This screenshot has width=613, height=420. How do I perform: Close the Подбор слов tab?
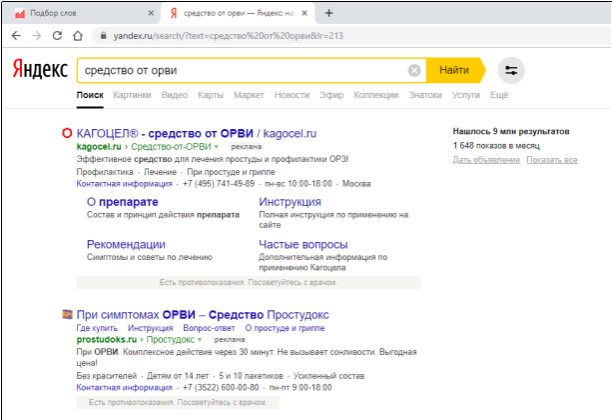(x=151, y=13)
